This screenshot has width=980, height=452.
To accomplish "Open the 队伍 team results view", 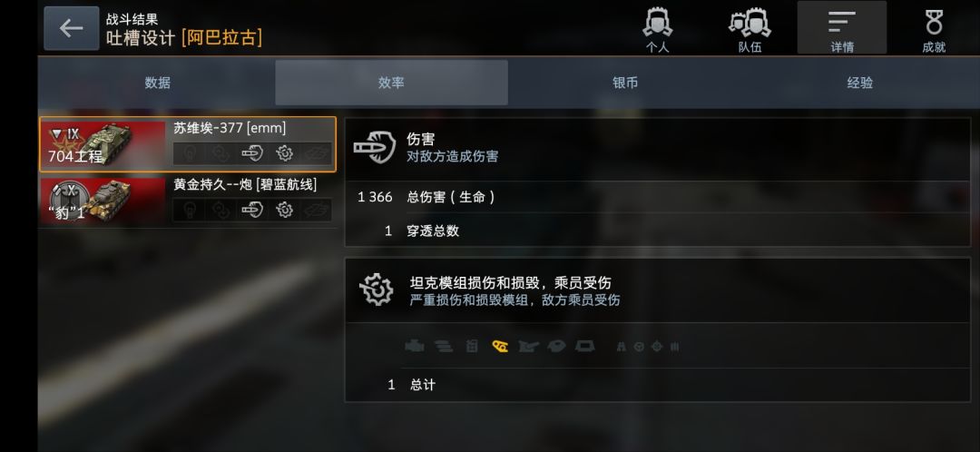I will [750, 29].
